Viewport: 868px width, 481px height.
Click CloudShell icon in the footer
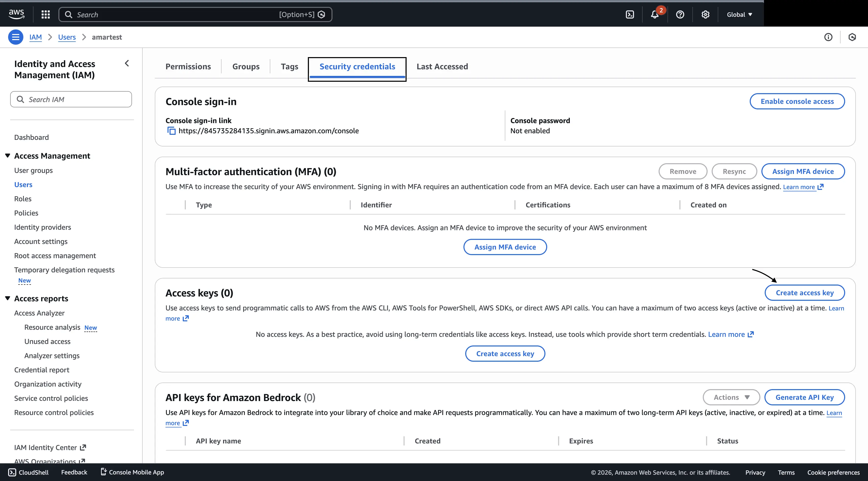tap(12, 472)
